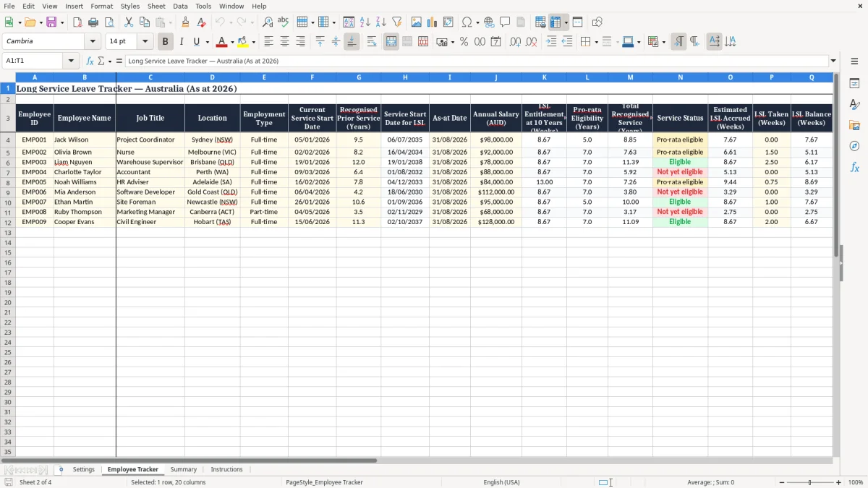Viewport: 868px width, 488px height.
Task: Open the Sheet menu
Action: 156,6
